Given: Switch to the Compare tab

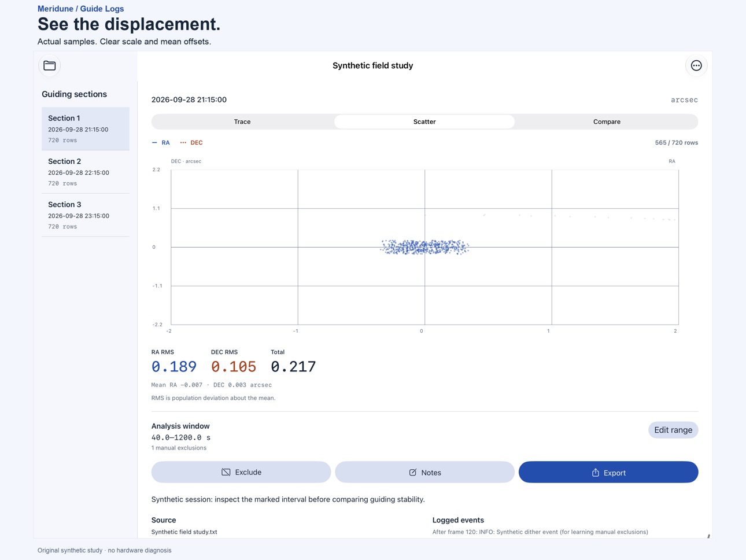Looking at the screenshot, I should pyautogui.click(x=607, y=121).
